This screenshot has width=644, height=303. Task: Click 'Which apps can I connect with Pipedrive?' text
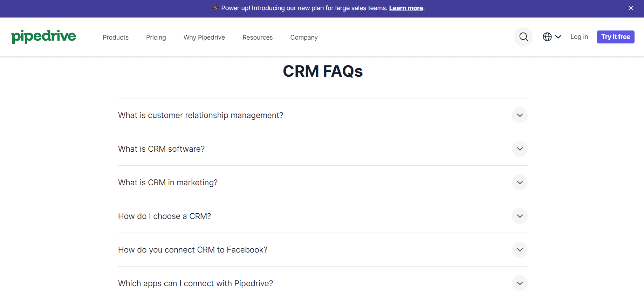[196, 283]
